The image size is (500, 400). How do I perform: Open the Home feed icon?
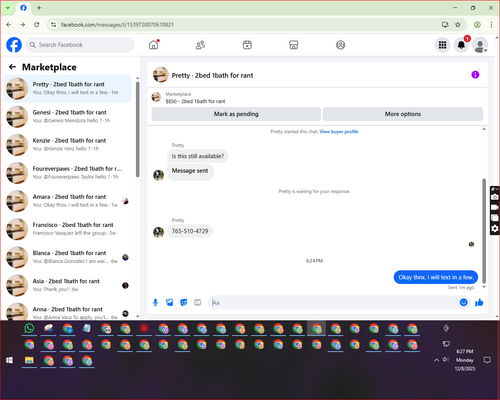tap(154, 45)
